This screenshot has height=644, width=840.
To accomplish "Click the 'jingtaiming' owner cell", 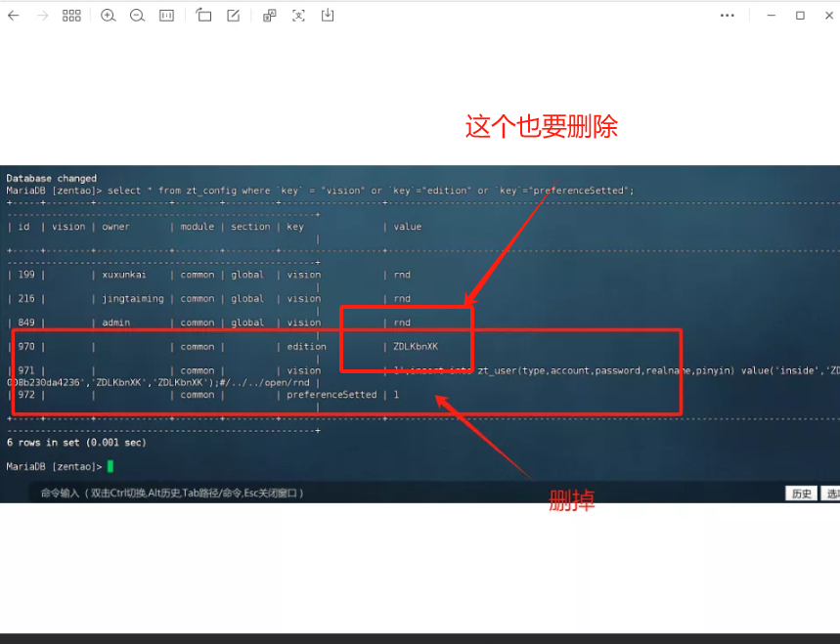I will pos(133,299).
